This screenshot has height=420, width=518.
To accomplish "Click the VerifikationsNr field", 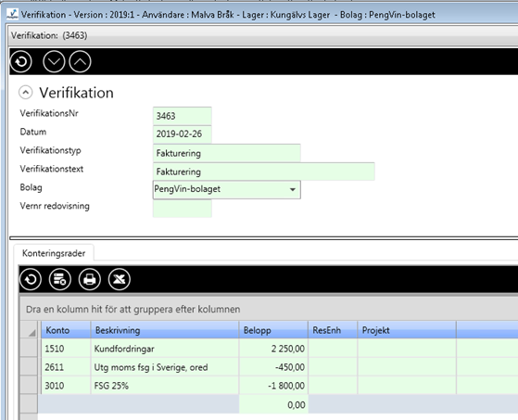I will 182,116.
